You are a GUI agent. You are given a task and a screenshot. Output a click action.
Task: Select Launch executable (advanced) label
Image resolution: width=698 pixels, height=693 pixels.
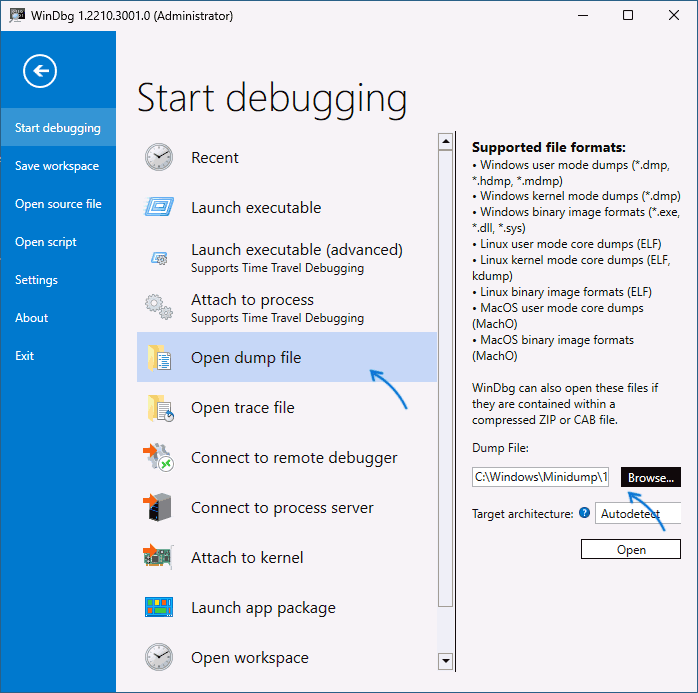click(297, 250)
